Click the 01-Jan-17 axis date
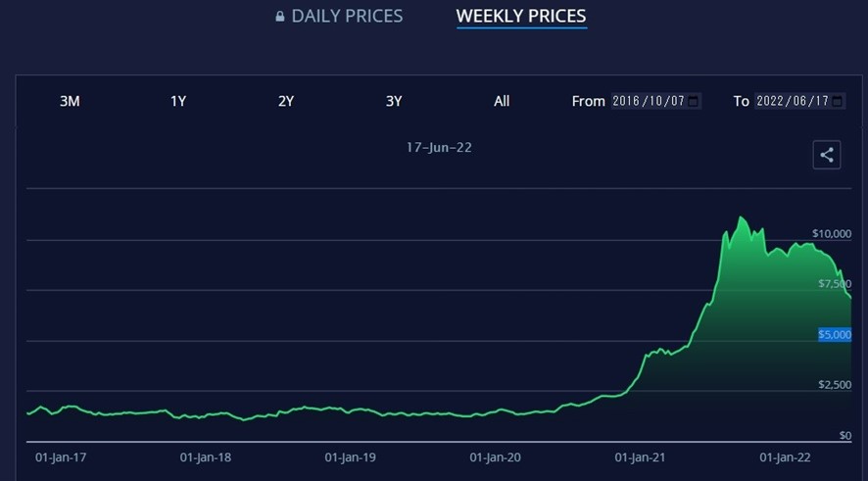 tap(61, 457)
